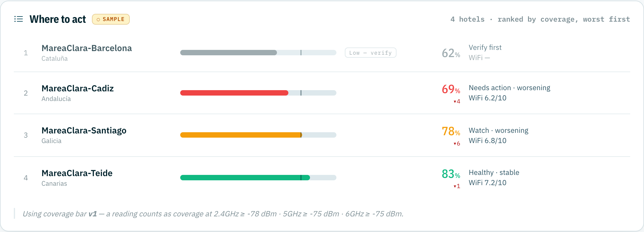
Task: Click the down-6 trend indicator for Santiago
Action: (457, 144)
